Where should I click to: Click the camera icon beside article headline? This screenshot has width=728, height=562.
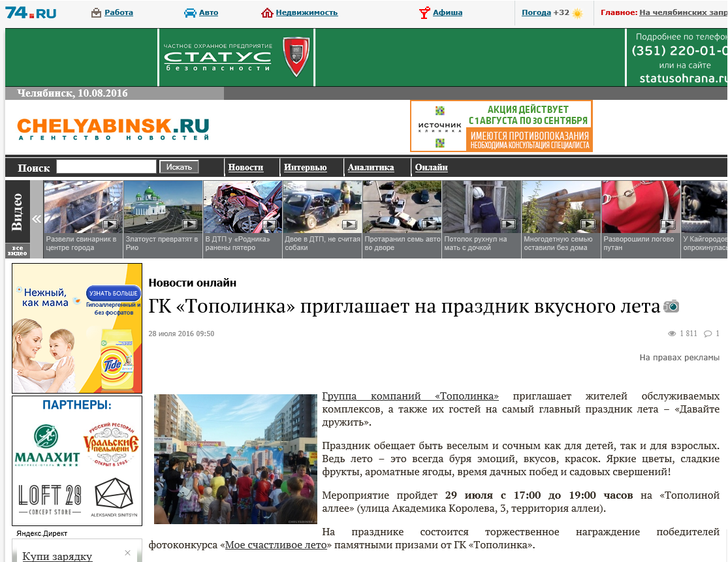671,306
